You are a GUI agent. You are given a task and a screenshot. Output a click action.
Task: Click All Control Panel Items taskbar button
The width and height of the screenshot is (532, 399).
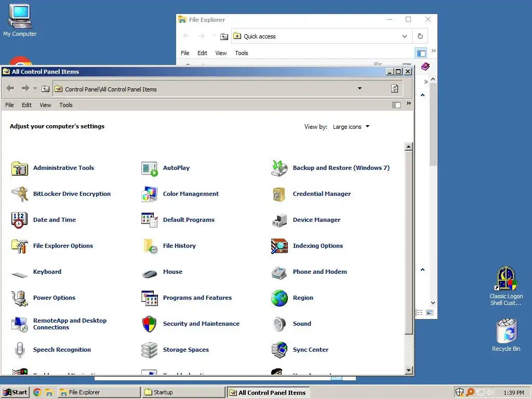pos(268,393)
